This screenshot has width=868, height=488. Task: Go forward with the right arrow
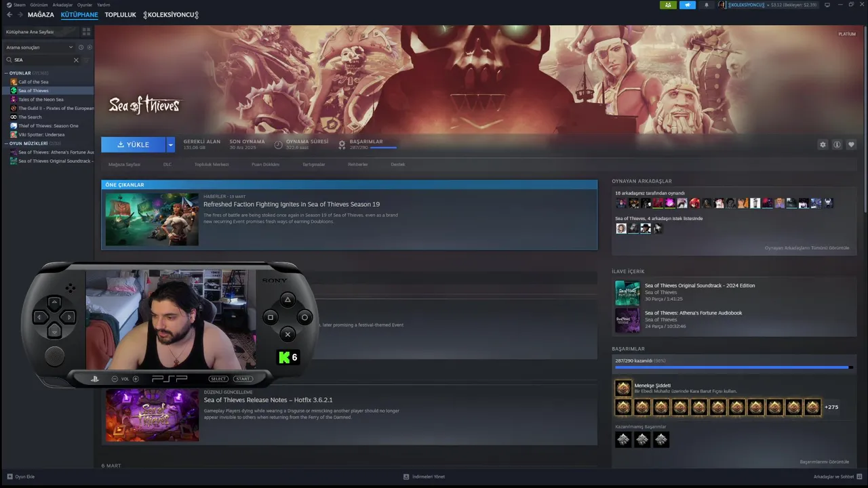[20, 15]
